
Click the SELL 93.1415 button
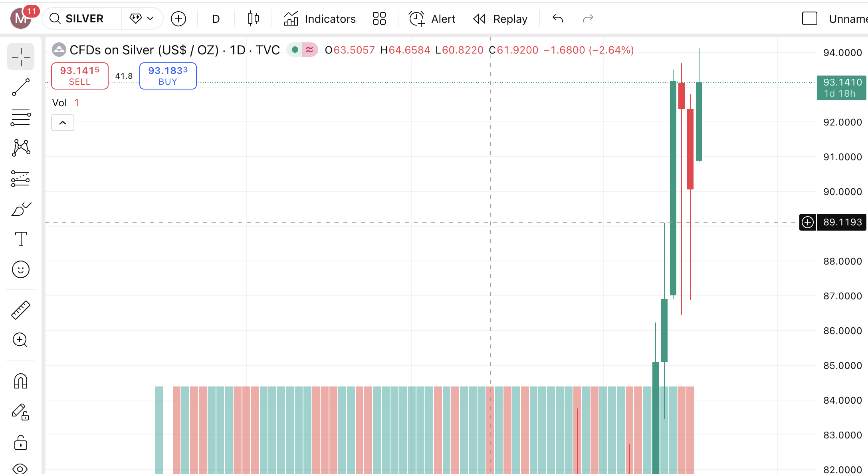coord(80,76)
